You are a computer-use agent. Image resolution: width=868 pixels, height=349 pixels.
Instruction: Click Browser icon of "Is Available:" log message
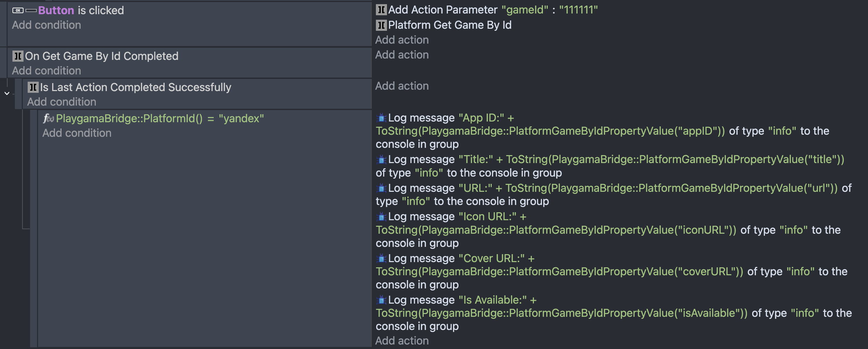pos(381,300)
